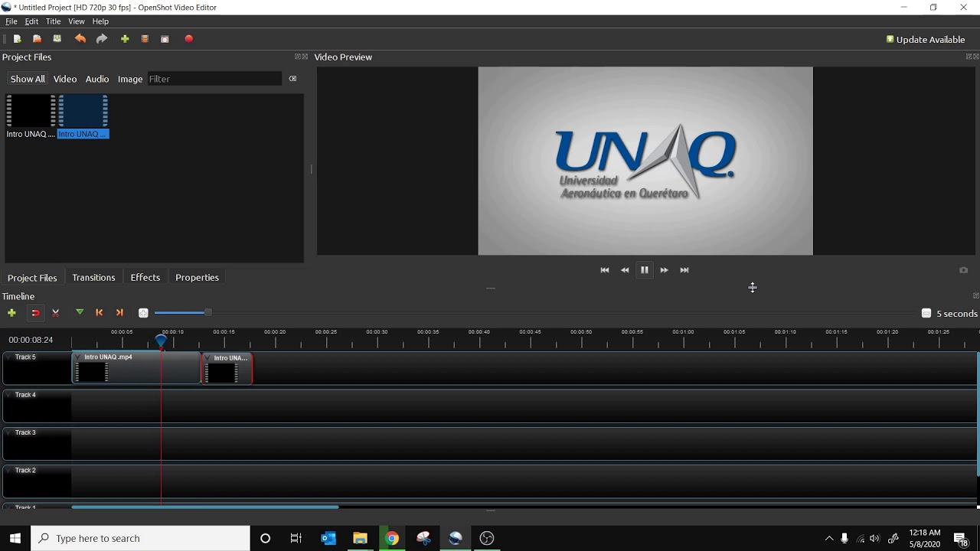The width and height of the screenshot is (980, 551).
Task: Jump to end of the video preview
Action: pos(684,270)
